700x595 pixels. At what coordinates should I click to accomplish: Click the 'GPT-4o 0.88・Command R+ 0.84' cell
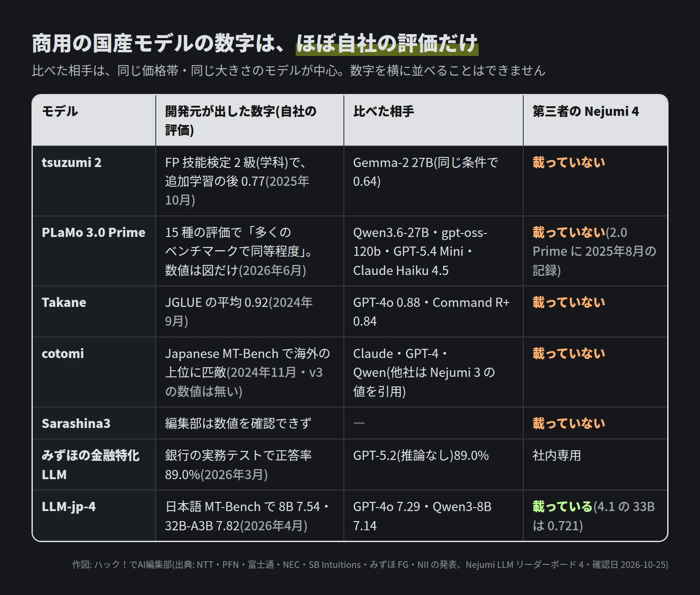click(434, 312)
